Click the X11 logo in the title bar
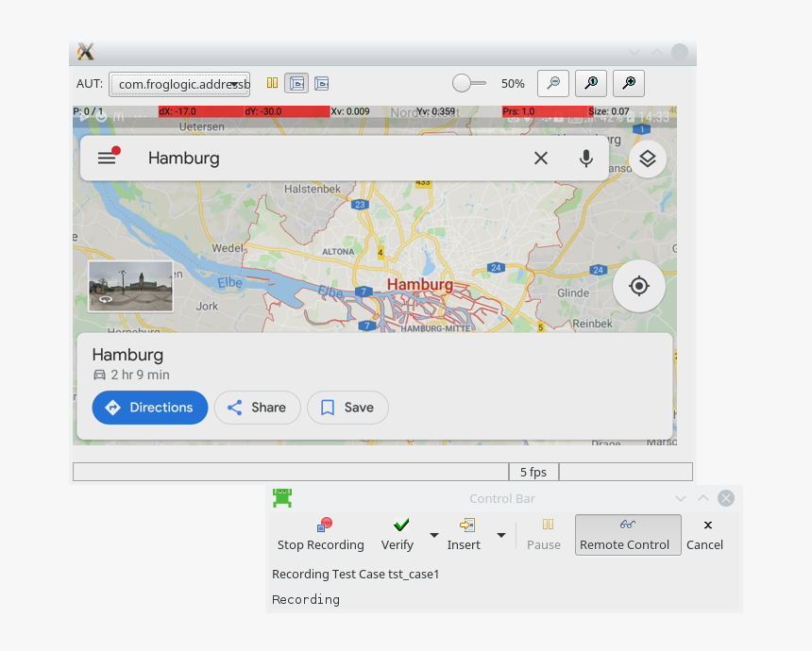The height and width of the screenshot is (651, 812). (x=85, y=52)
